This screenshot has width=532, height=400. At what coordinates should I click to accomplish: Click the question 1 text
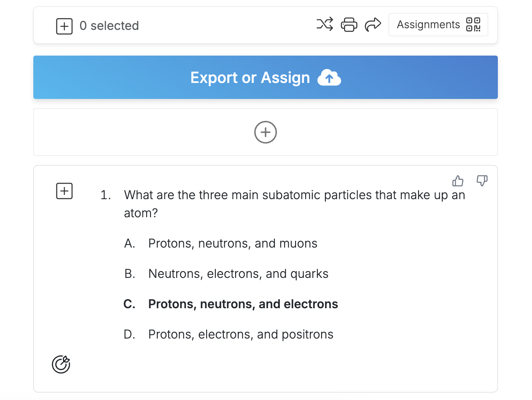(294, 204)
